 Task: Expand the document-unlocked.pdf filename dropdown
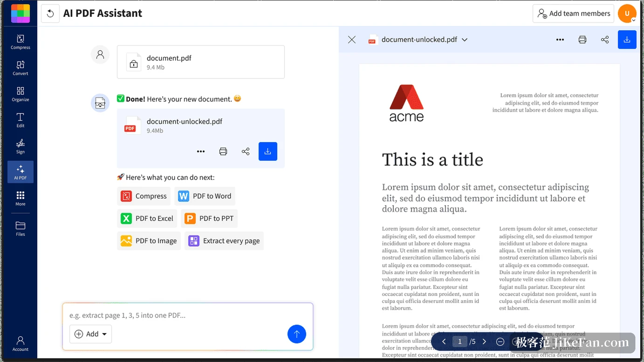click(465, 40)
